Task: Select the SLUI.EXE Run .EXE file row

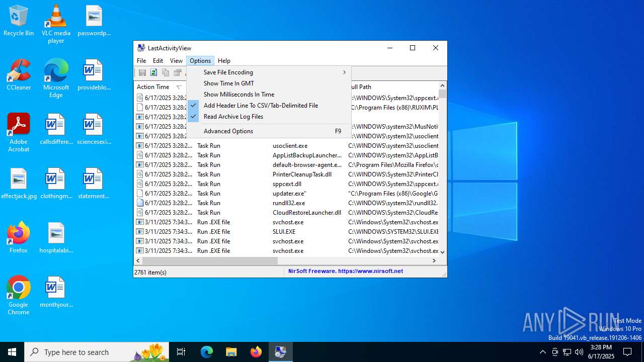Action: [x=286, y=232]
